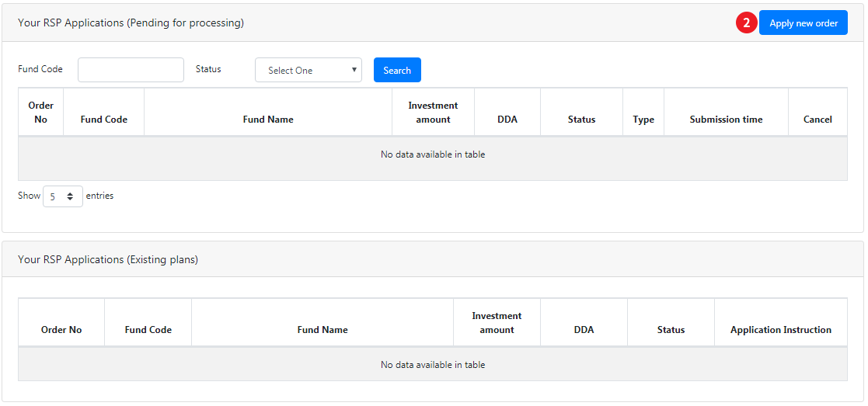Image resolution: width=868 pixels, height=406 pixels.
Task: Sort existing plans by Investment amount
Action: [497, 323]
